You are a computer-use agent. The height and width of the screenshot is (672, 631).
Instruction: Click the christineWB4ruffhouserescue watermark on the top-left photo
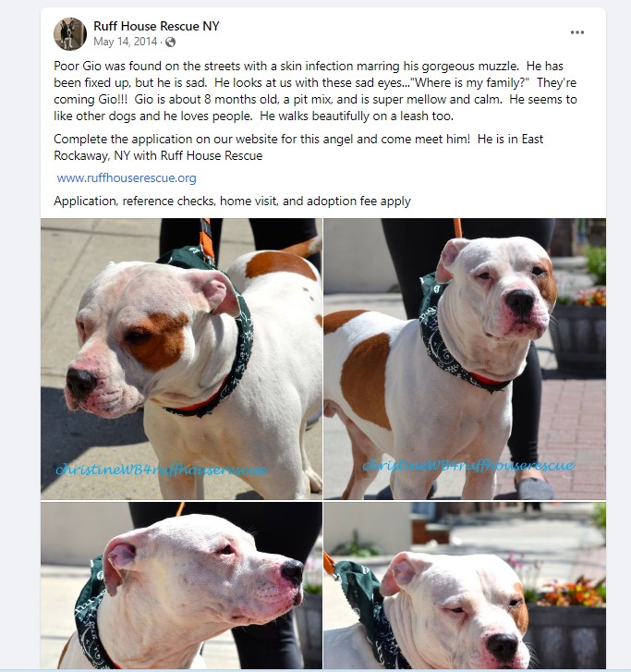point(162,470)
